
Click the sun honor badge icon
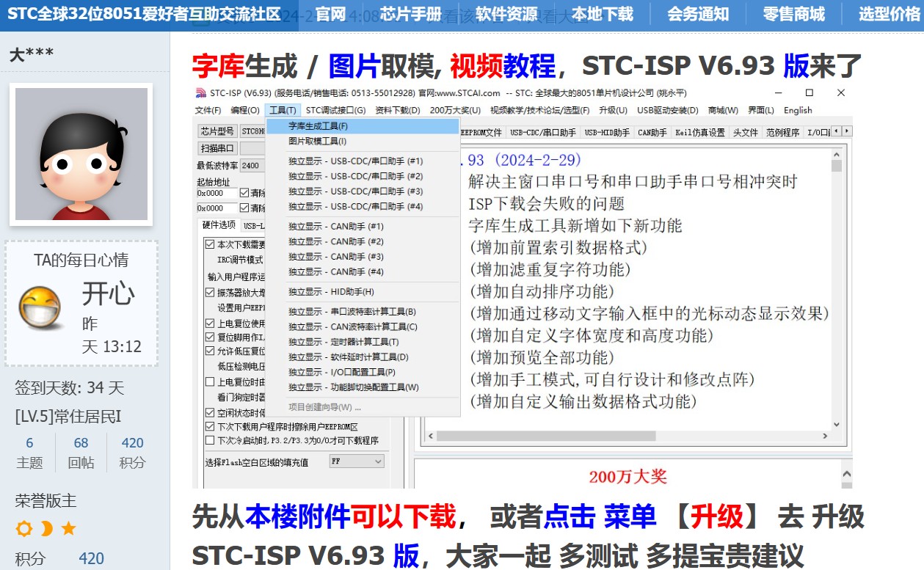pos(24,528)
